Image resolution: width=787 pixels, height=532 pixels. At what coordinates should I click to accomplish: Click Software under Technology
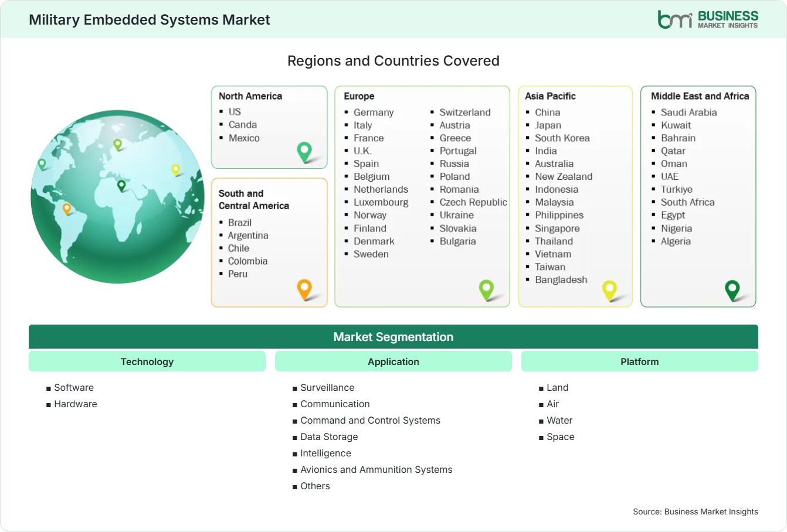pyautogui.click(x=74, y=388)
